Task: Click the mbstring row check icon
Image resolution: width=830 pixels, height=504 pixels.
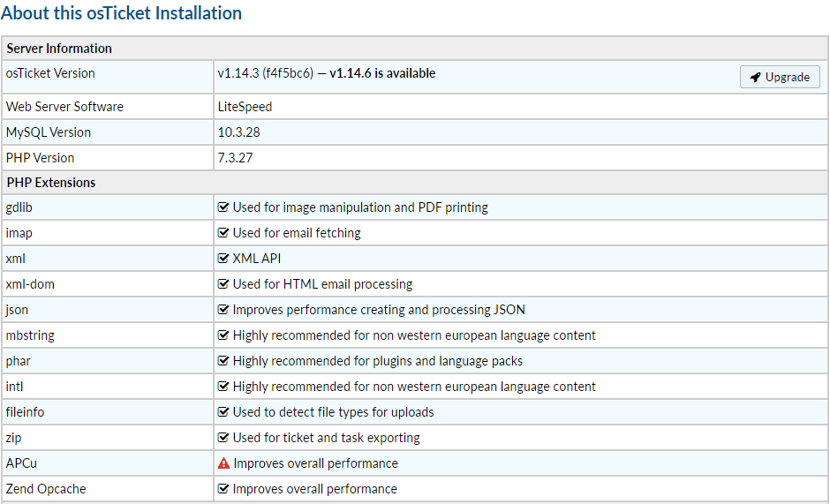Action: coord(223,335)
